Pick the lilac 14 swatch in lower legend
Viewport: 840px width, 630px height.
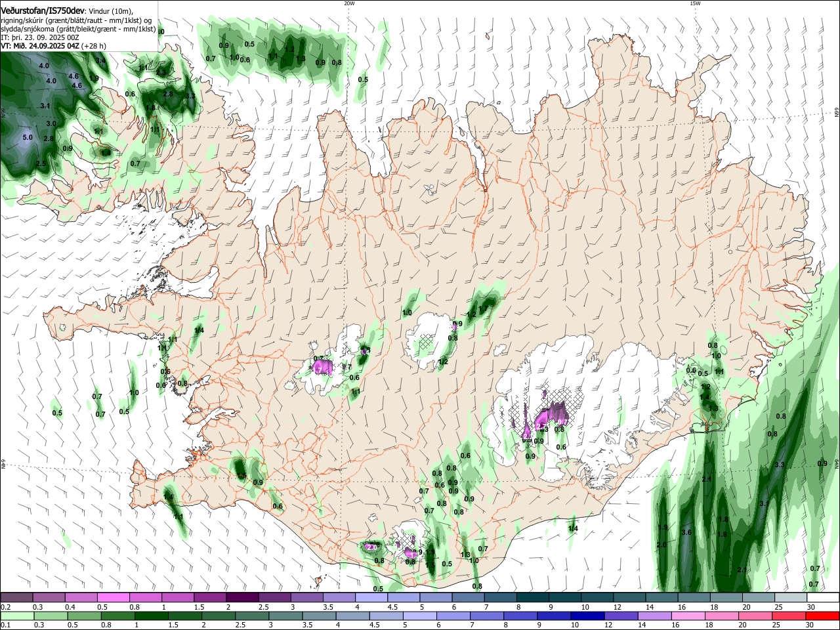click(654, 616)
